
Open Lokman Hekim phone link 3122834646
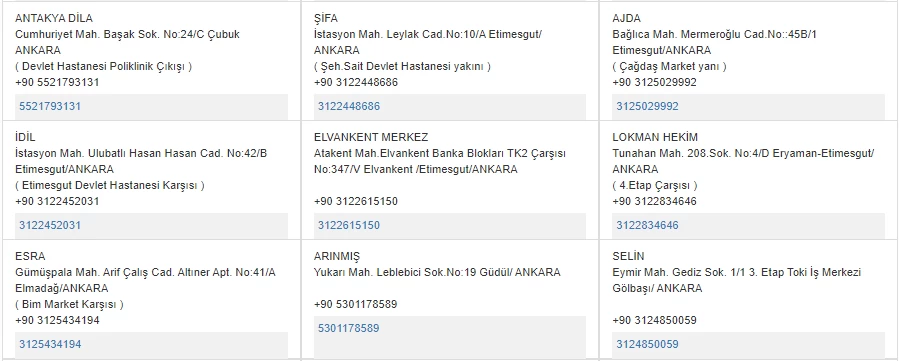pyautogui.click(x=647, y=225)
